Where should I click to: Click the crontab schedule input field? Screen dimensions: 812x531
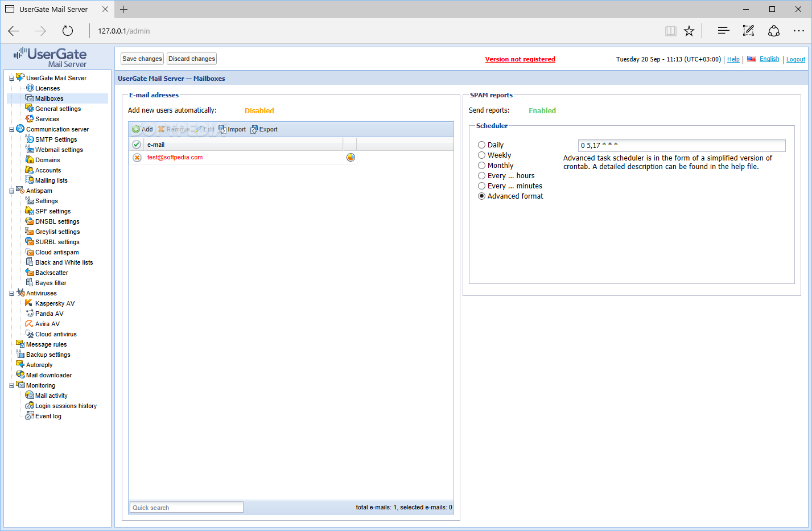(x=682, y=146)
